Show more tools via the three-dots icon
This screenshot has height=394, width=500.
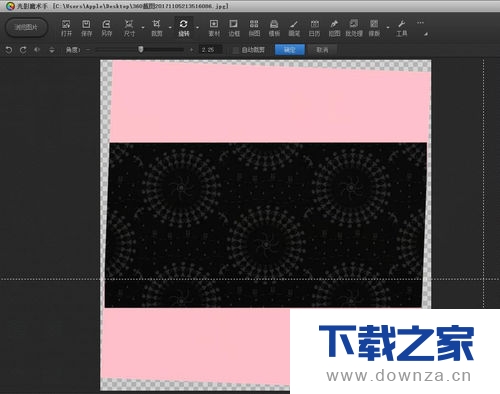[420, 23]
